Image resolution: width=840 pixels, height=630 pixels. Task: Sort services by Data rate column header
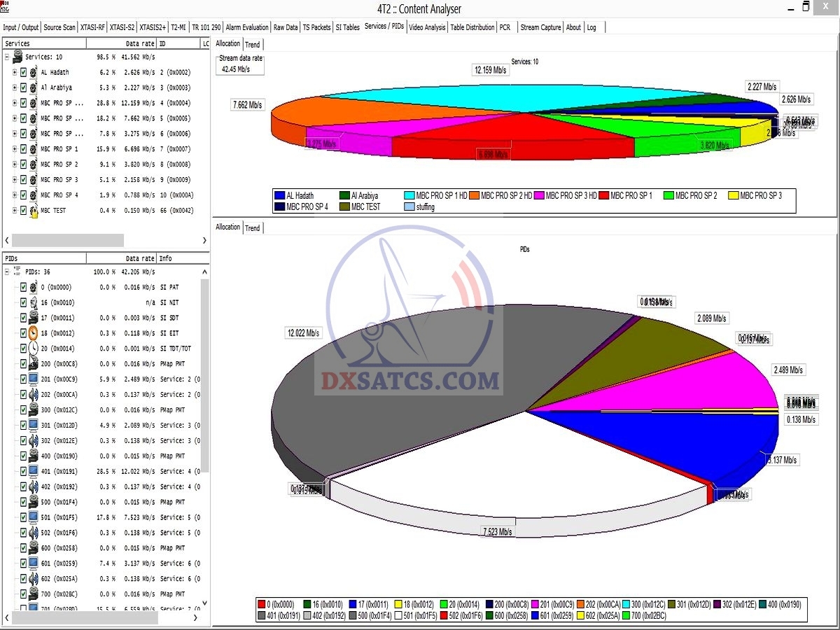coord(122,43)
